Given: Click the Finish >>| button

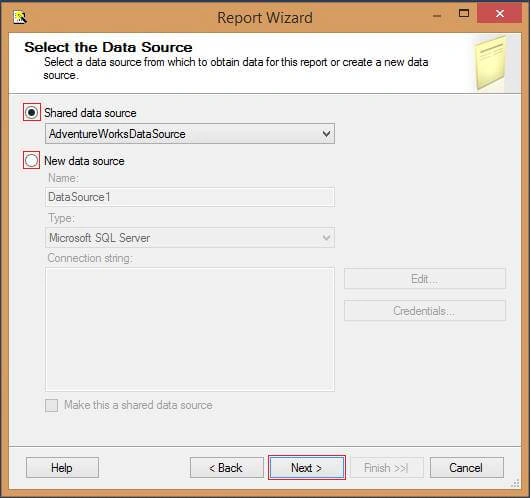Looking at the screenshot, I should click(387, 468).
